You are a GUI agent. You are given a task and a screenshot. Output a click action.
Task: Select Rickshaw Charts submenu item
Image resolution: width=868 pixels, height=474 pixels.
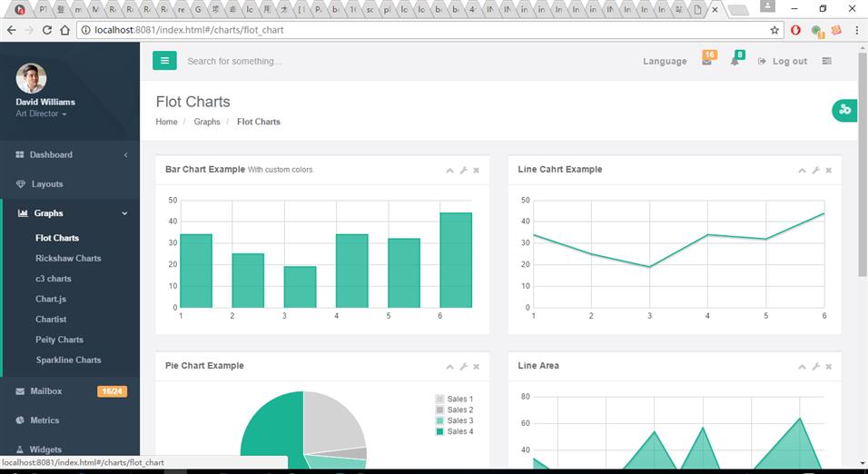(68, 258)
